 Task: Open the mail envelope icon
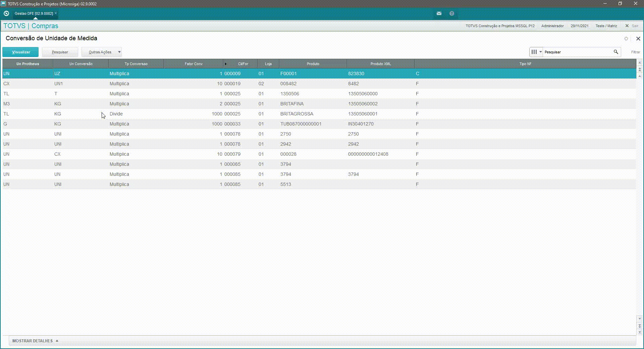tap(439, 13)
